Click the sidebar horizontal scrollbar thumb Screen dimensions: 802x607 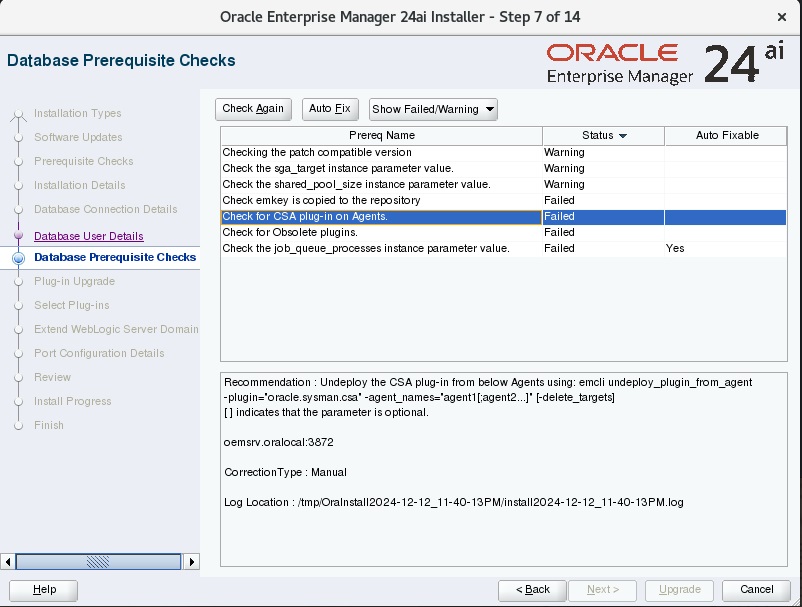(98, 561)
